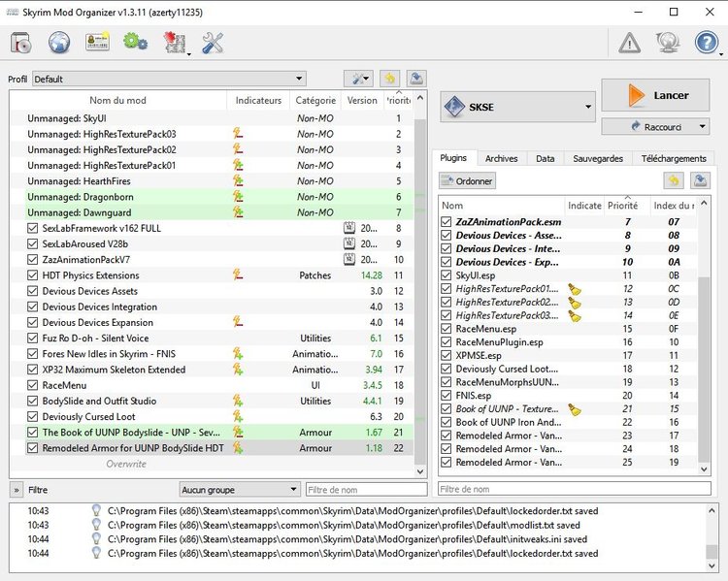Click broom icon next to HighResTexturePack03 plugin

coord(576,316)
